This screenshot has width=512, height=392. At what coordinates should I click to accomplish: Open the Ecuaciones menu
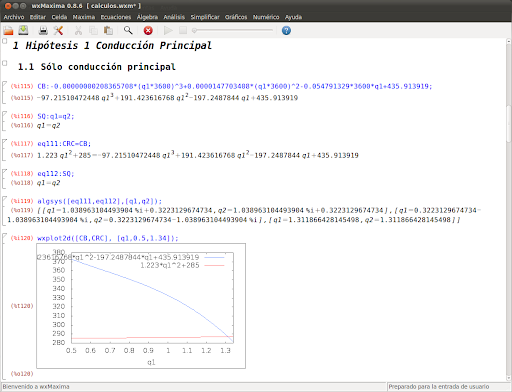point(116,17)
